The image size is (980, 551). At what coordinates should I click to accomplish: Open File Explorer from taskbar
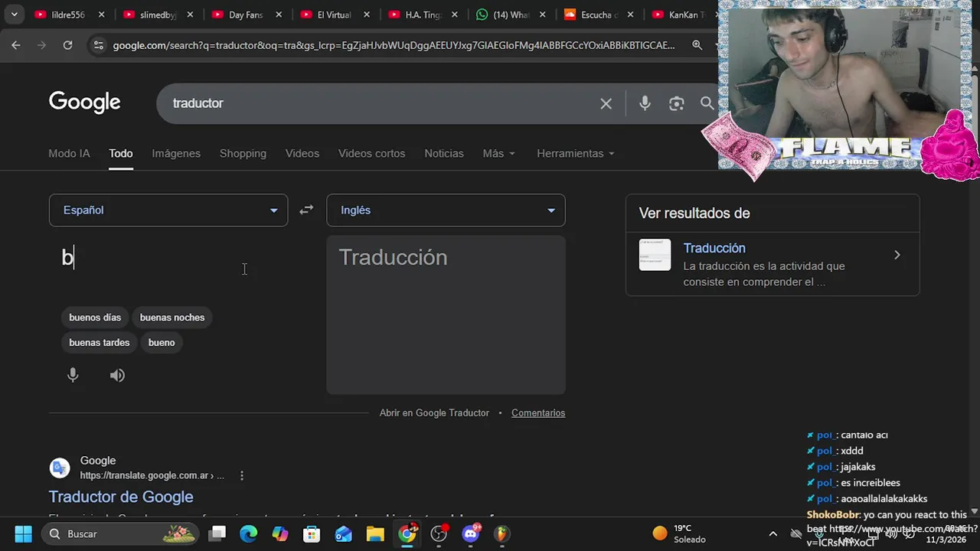click(374, 533)
